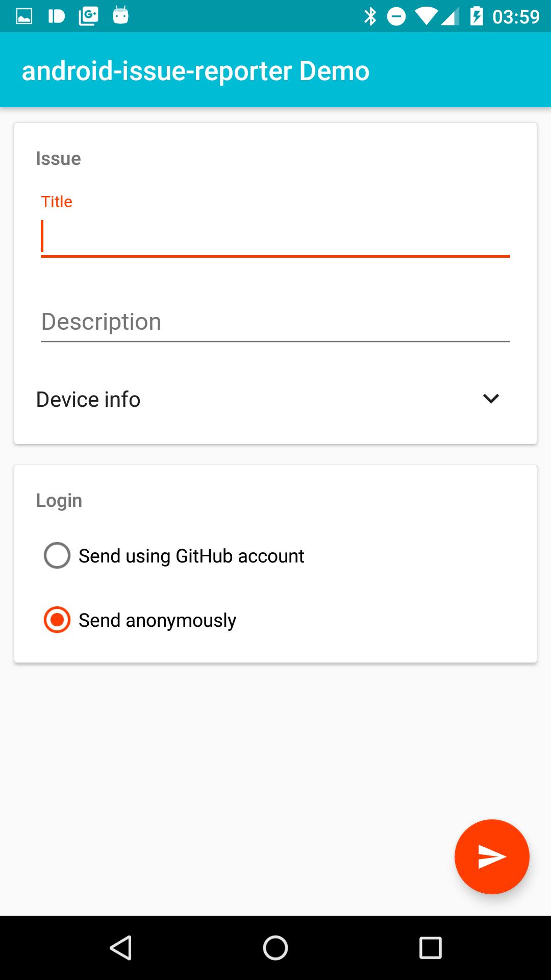Tap the Android home circle button
The width and height of the screenshot is (551, 980).
pyautogui.click(x=275, y=948)
